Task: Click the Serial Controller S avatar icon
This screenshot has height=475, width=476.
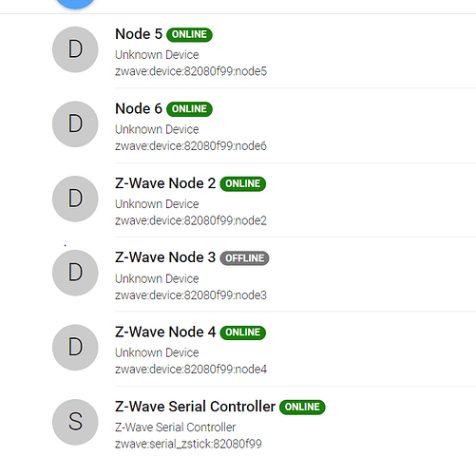Action: point(75,422)
